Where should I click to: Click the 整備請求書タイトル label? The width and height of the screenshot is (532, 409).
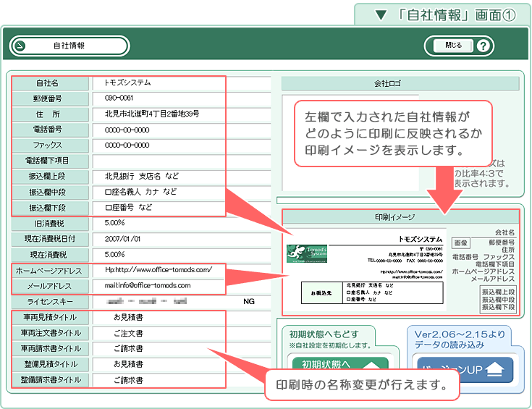click(x=50, y=380)
